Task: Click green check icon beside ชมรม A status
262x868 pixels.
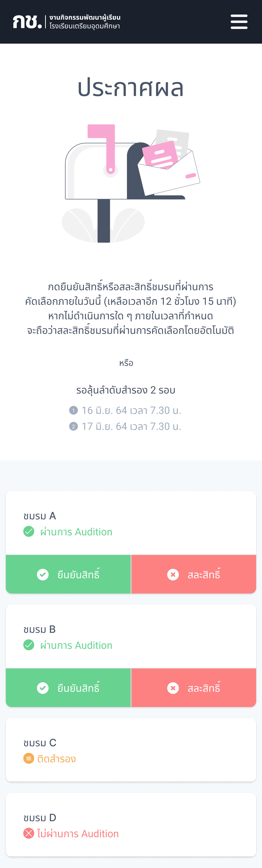Action: (29, 531)
